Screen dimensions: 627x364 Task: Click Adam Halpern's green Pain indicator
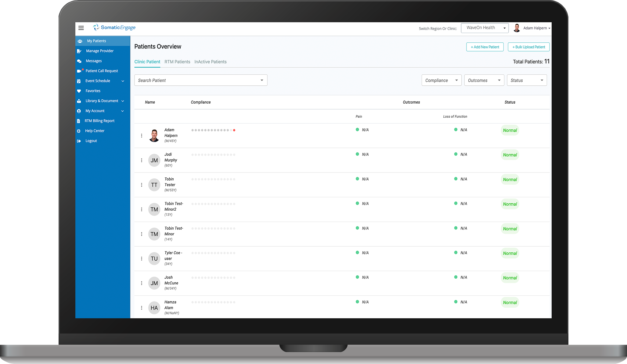[x=357, y=130]
